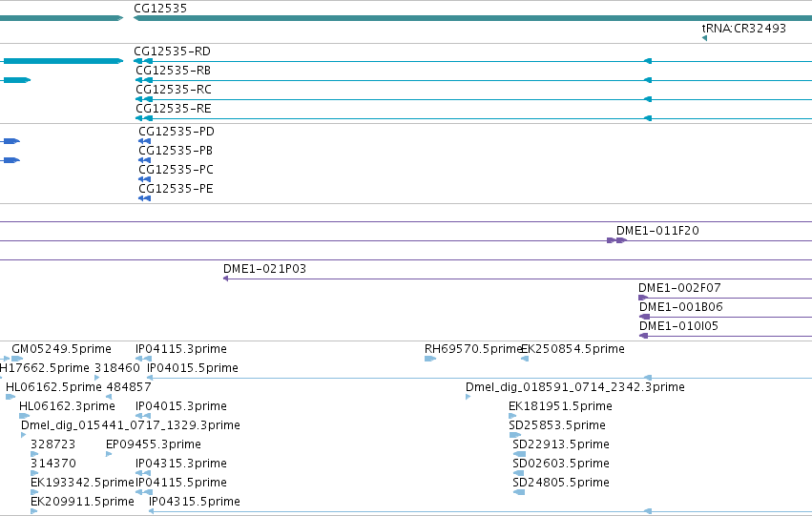Click the long teal CG12535 gene bar
Viewport: 812px width, 516px height.
tap(472, 19)
